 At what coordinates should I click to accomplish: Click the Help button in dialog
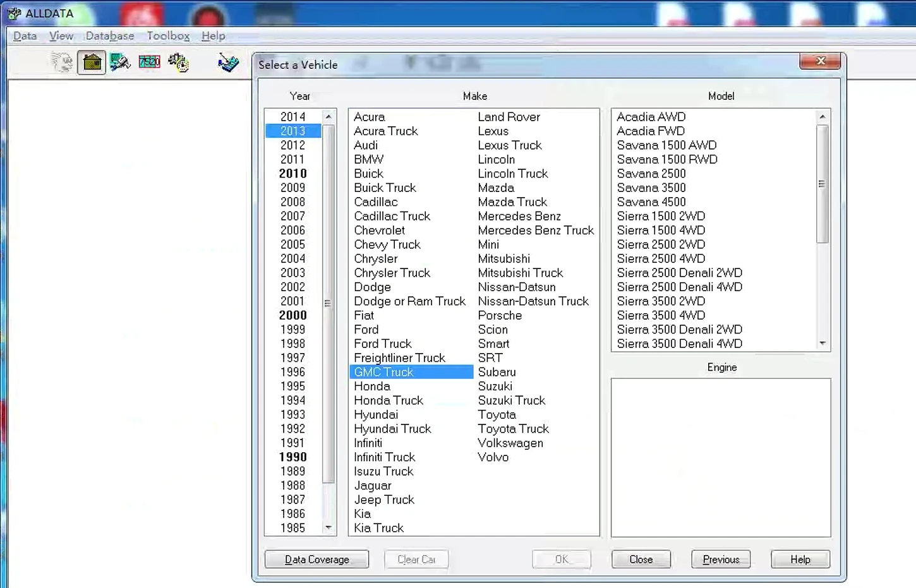point(800,560)
